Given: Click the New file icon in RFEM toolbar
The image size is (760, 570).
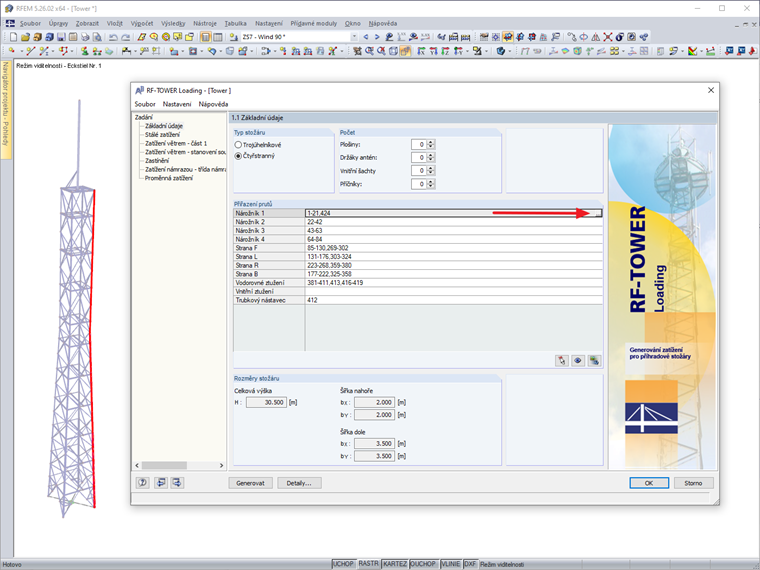Looking at the screenshot, I should point(13,37).
